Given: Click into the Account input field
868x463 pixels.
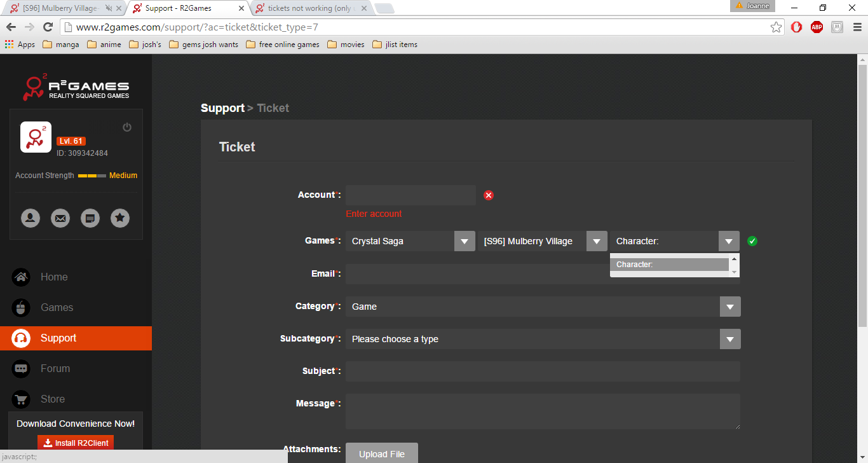Looking at the screenshot, I should (x=410, y=195).
